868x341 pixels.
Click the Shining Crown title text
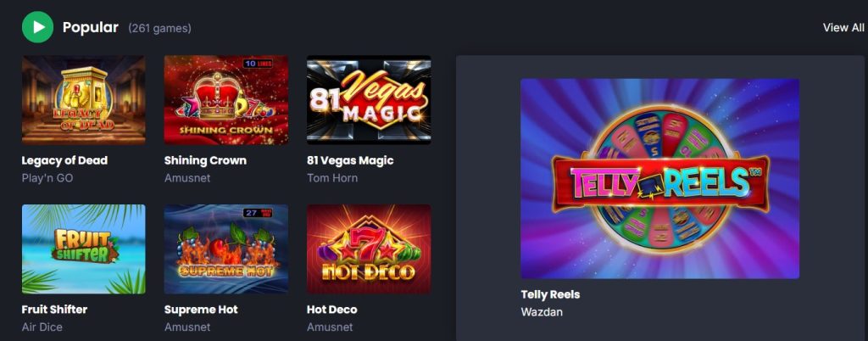click(205, 160)
